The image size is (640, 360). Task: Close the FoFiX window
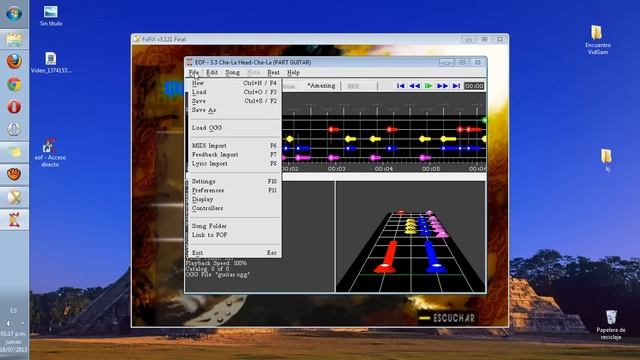pos(500,39)
